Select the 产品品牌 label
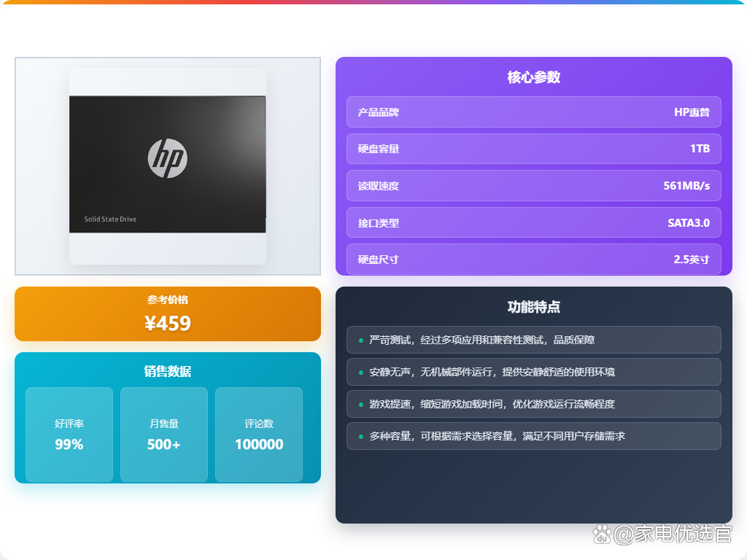 [379, 112]
